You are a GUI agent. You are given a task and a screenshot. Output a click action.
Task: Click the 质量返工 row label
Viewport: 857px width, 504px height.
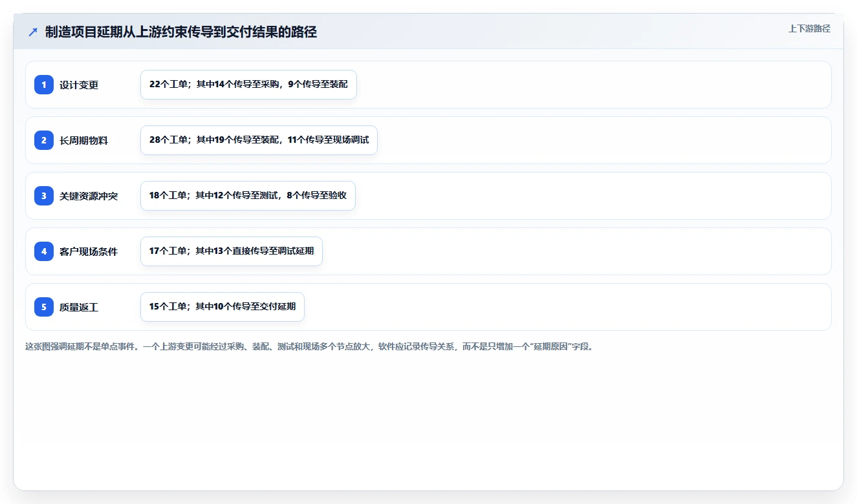click(79, 307)
